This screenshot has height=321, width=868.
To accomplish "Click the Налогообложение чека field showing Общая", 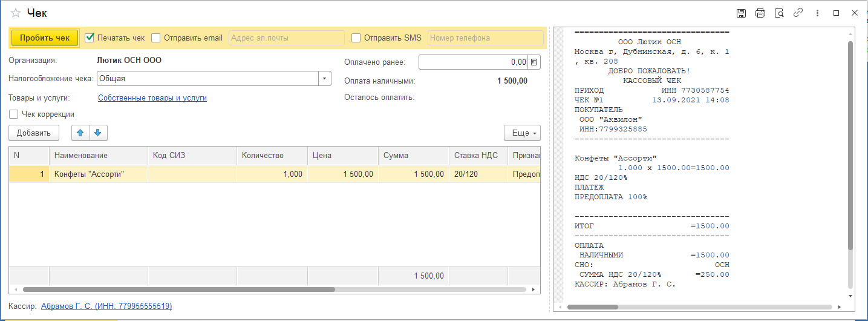I will pos(208,78).
